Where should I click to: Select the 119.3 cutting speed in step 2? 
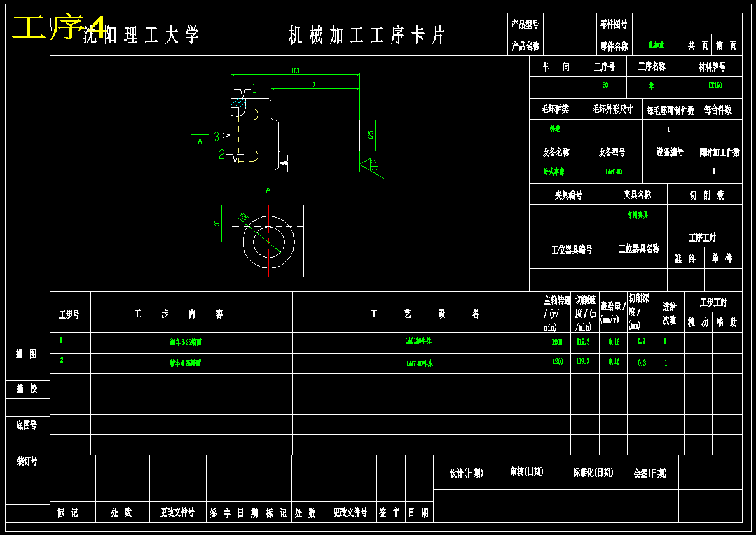point(583,361)
